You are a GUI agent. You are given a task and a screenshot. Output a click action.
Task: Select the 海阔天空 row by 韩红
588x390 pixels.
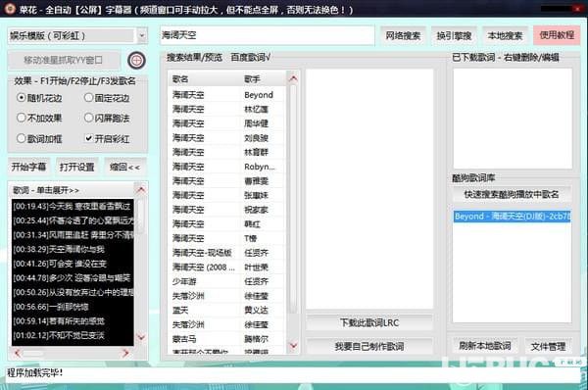pos(227,223)
